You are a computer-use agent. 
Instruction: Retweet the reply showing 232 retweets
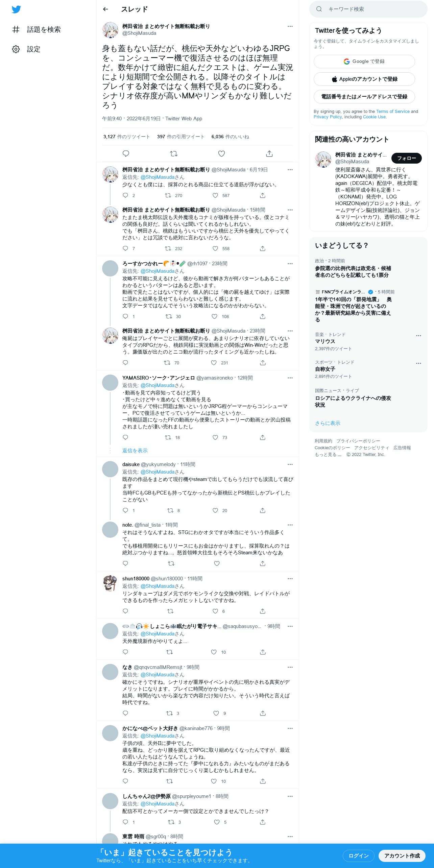pyautogui.click(x=168, y=248)
